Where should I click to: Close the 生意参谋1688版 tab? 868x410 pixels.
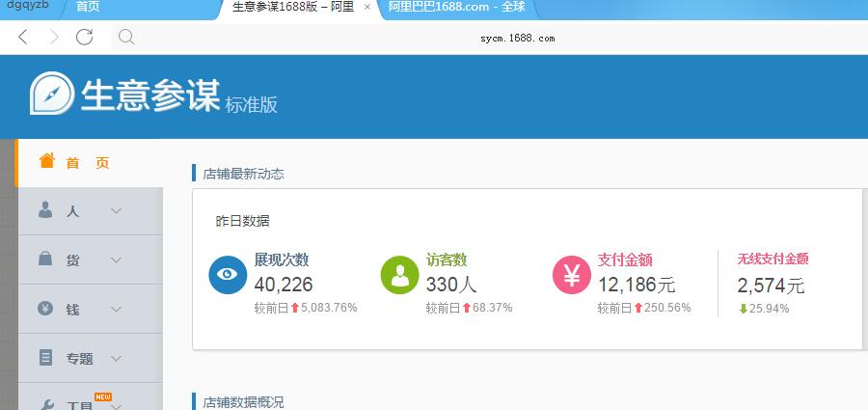367,7
